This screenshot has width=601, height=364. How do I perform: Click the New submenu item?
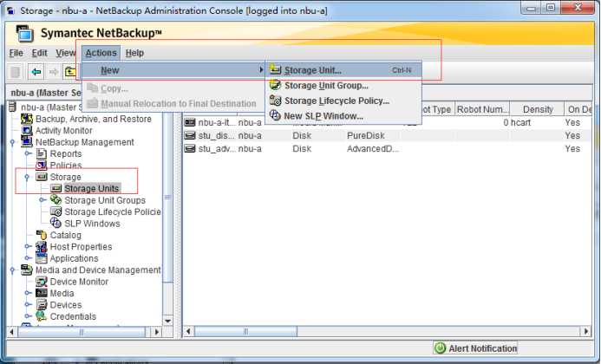point(173,70)
